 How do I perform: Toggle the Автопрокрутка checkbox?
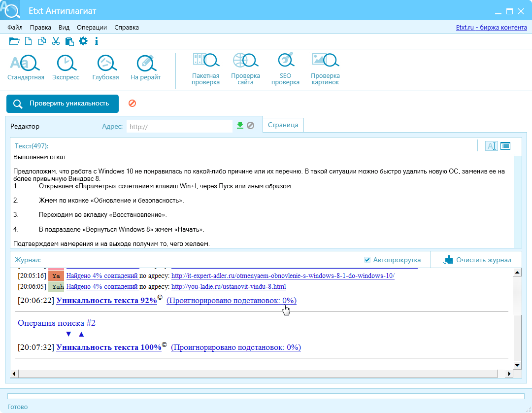367,260
